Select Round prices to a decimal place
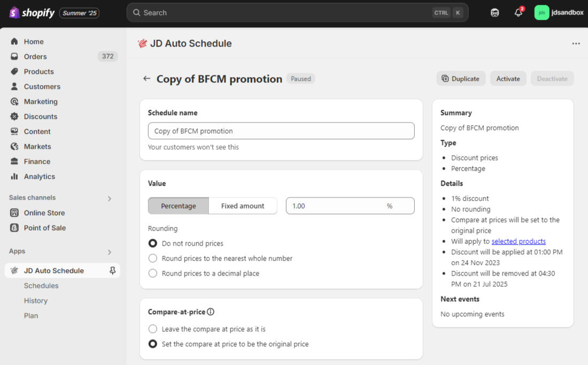Image resolution: width=588 pixels, height=365 pixels. pyautogui.click(x=153, y=273)
